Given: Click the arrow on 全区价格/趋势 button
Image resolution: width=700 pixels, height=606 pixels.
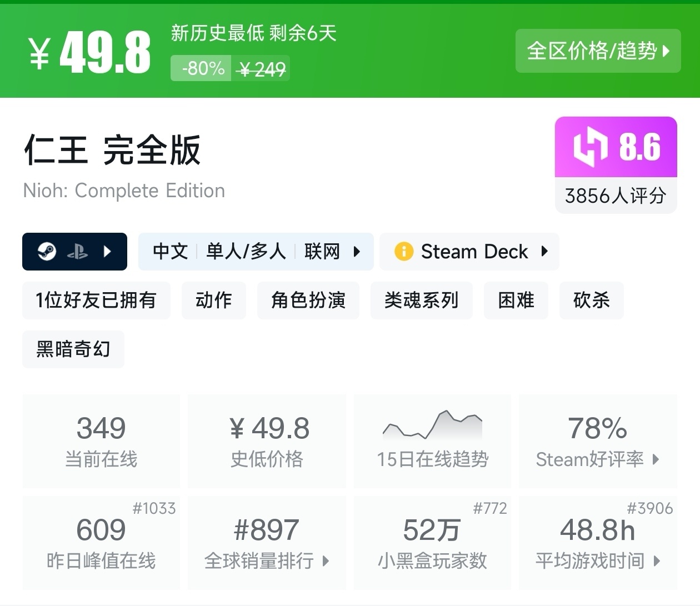Looking at the screenshot, I should (666, 52).
